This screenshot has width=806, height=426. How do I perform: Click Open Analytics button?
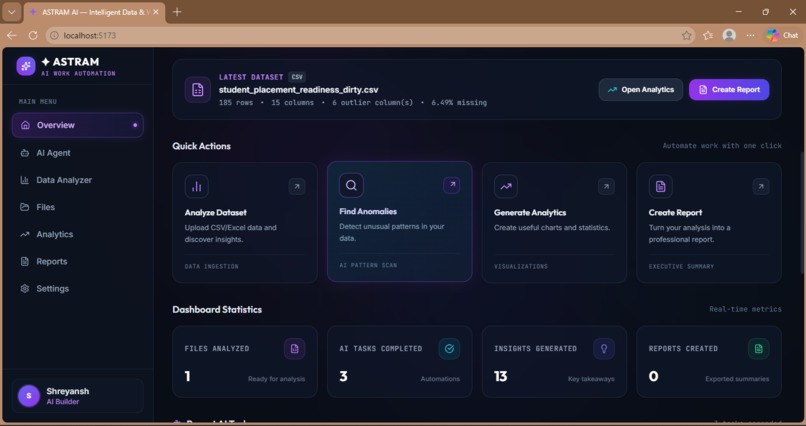tap(640, 89)
